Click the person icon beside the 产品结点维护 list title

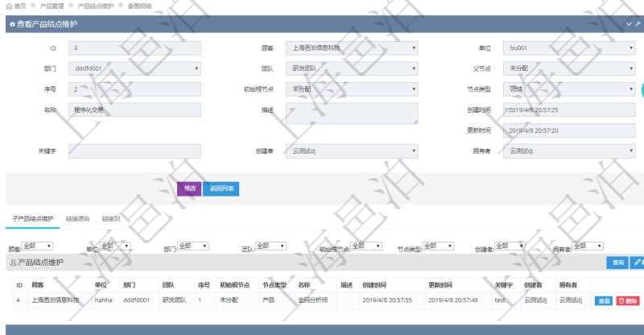pos(13,263)
